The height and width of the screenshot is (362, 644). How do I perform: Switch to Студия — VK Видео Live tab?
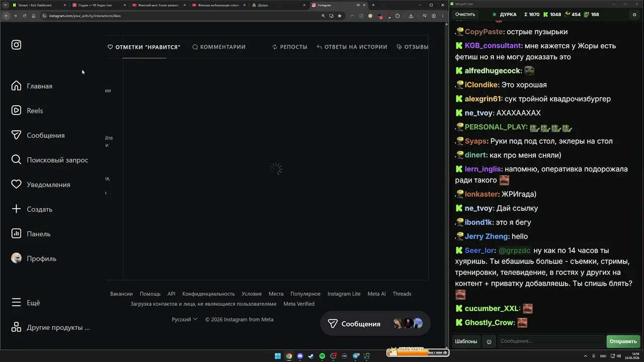[x=99, y=5]
